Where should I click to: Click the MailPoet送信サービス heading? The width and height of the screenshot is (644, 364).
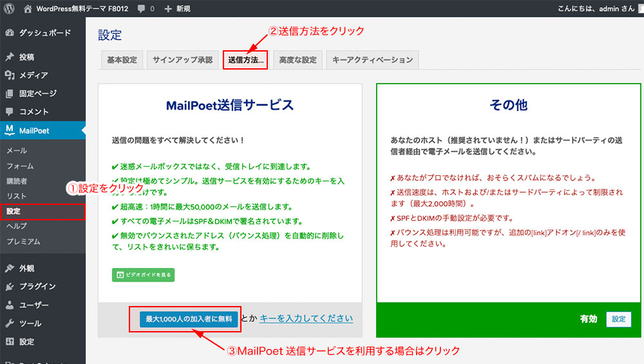pos(230,105)
